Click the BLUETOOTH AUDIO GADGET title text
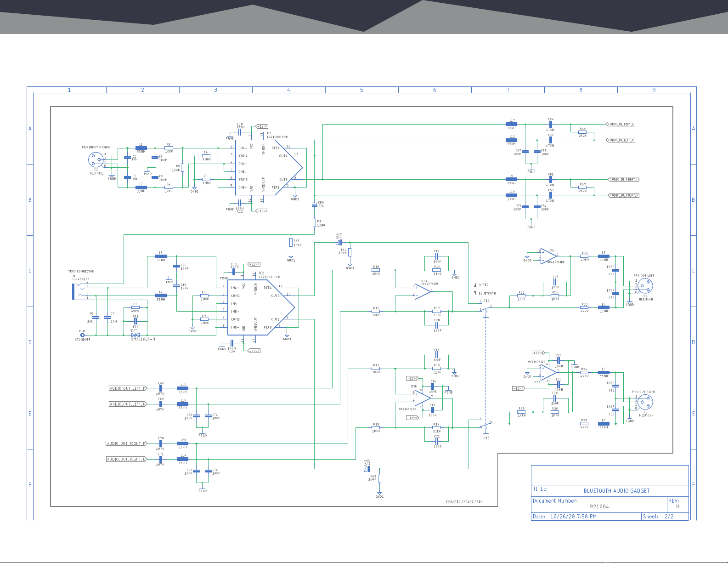This screenshot has width=728, height=563. point(616,491)
